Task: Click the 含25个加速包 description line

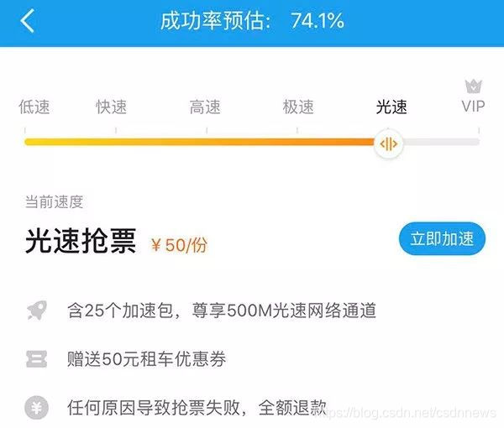Action: (x=222, y=311)
